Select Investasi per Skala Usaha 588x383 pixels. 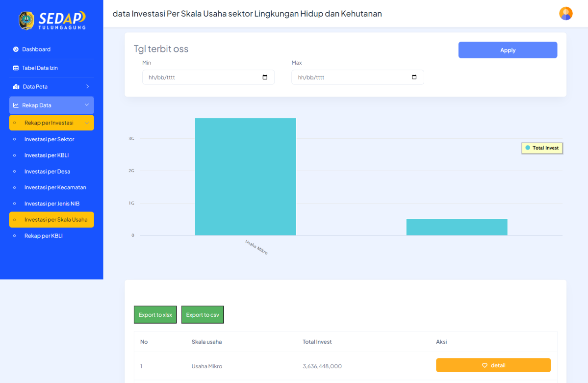(x=51, y=220)
